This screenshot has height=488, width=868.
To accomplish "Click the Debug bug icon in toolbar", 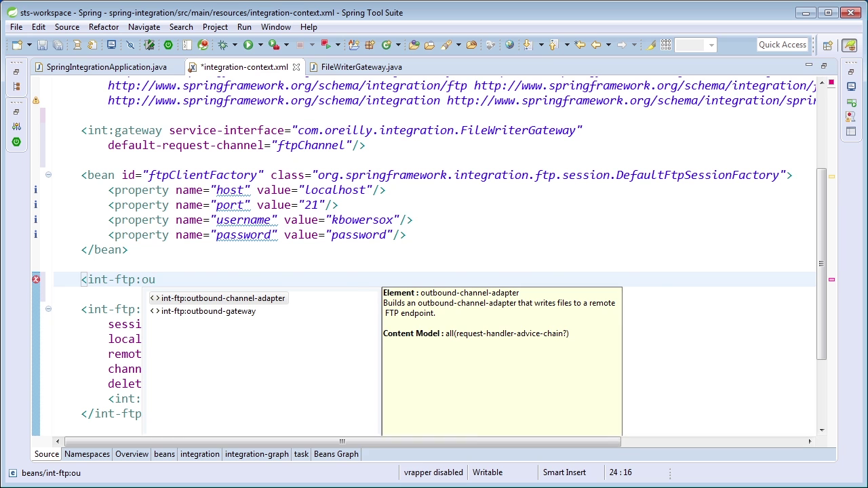I will point(222,45).
